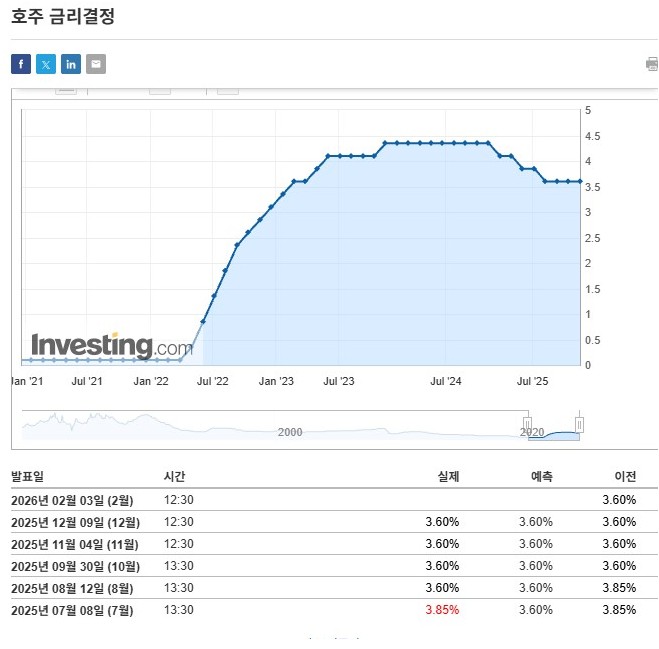The height and width of the screenshot is (649, 659).
Task: Click the 호주 금리결정 page title
Action: pyautogui.click(x=62, y=17)
